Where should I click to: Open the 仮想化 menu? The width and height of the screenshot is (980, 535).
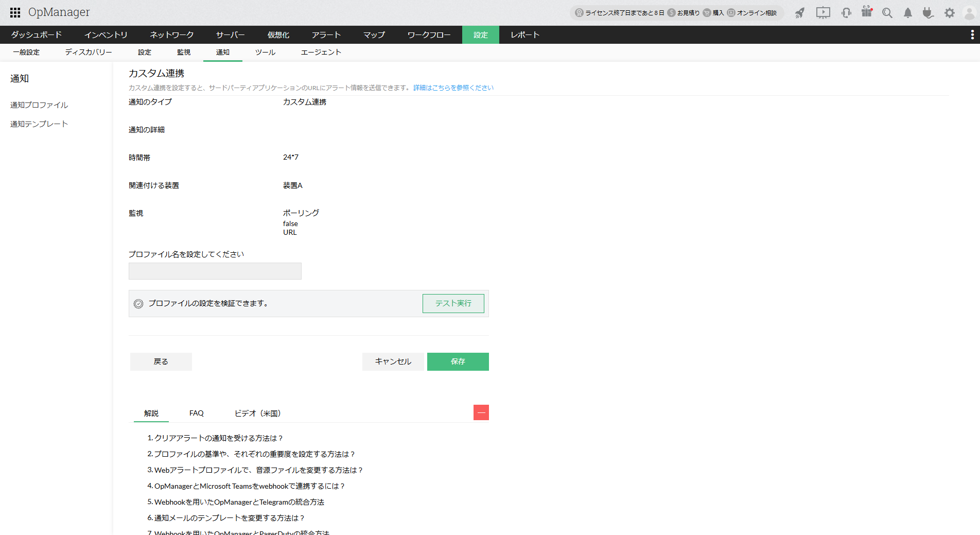(x=278, y=34)
